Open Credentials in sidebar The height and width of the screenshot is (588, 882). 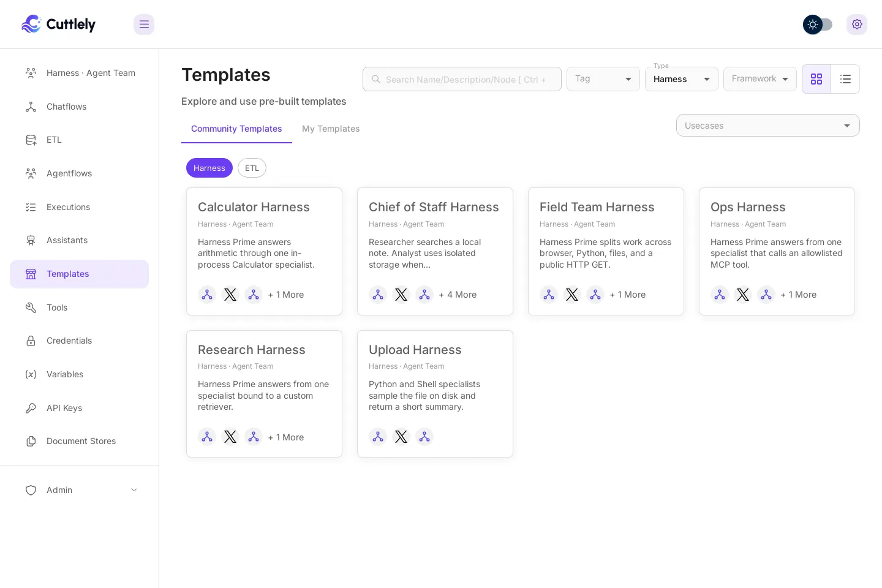(79, 341)
